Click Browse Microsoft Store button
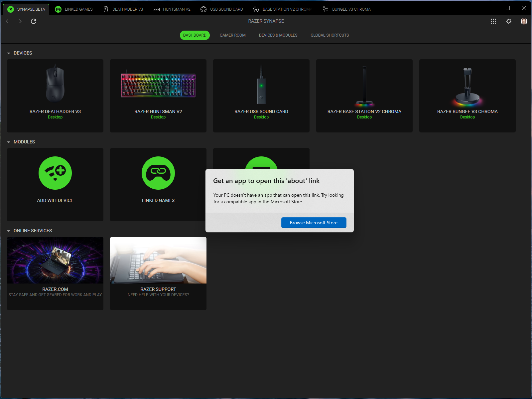 (314, 223)
